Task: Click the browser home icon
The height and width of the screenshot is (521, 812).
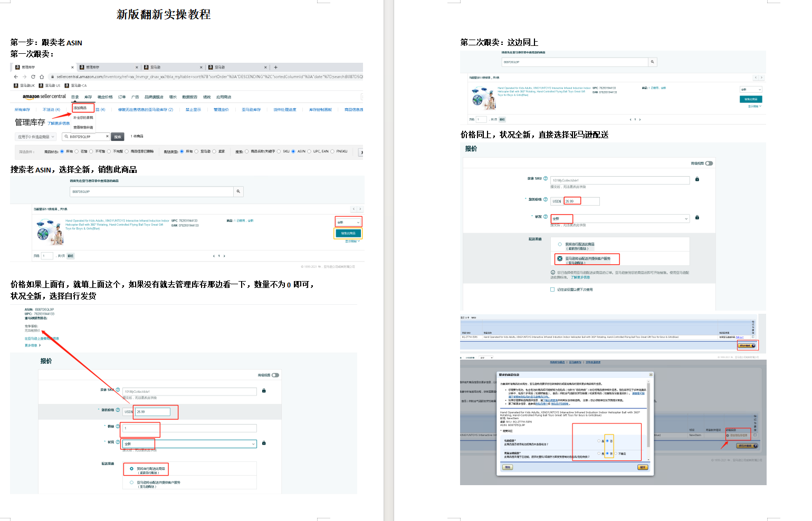Action: click(42, 76)
